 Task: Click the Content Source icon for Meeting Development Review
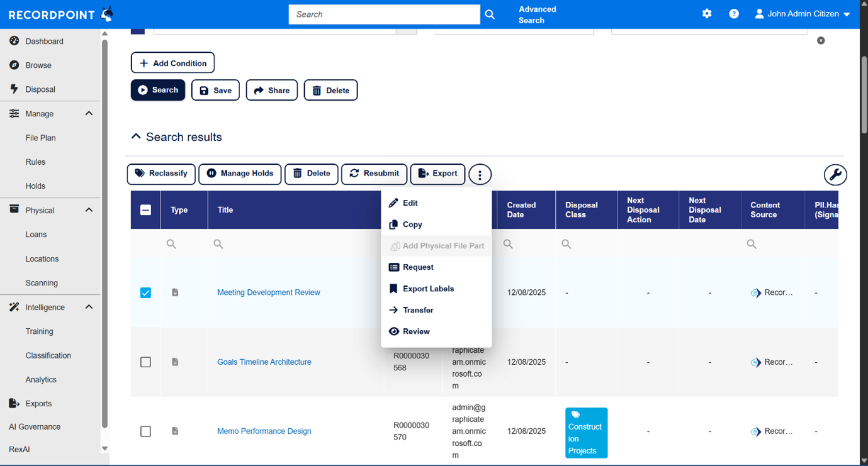[756, 293]
